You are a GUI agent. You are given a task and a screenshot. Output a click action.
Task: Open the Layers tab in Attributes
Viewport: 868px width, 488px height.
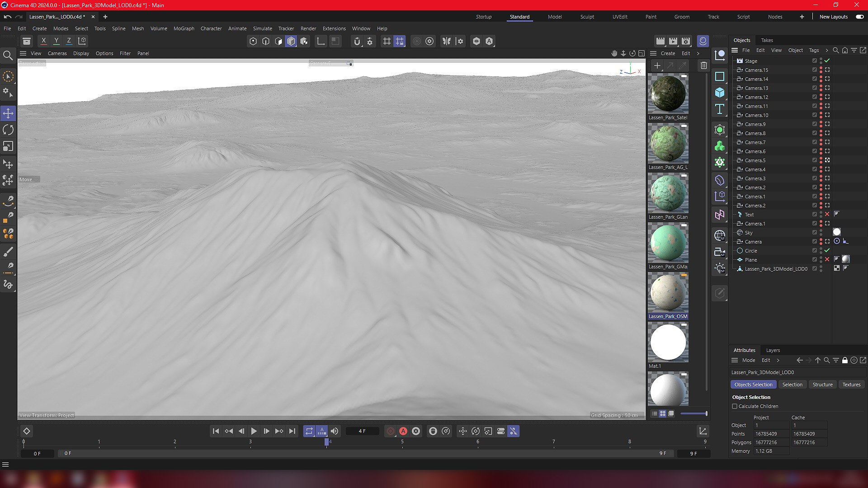pos(773,350)
